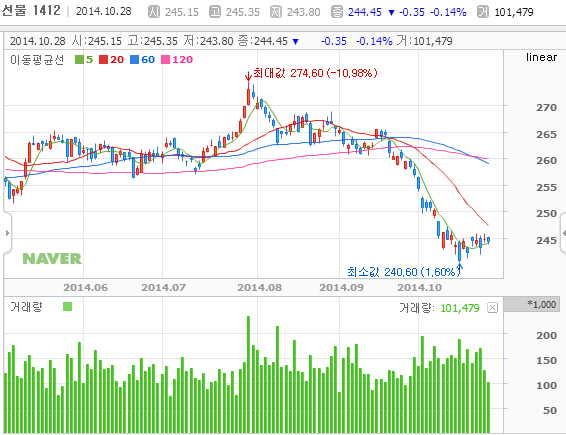The image size is (566, 435).
Task: Click the 250 price axis value
Action: tap(547, 213)
